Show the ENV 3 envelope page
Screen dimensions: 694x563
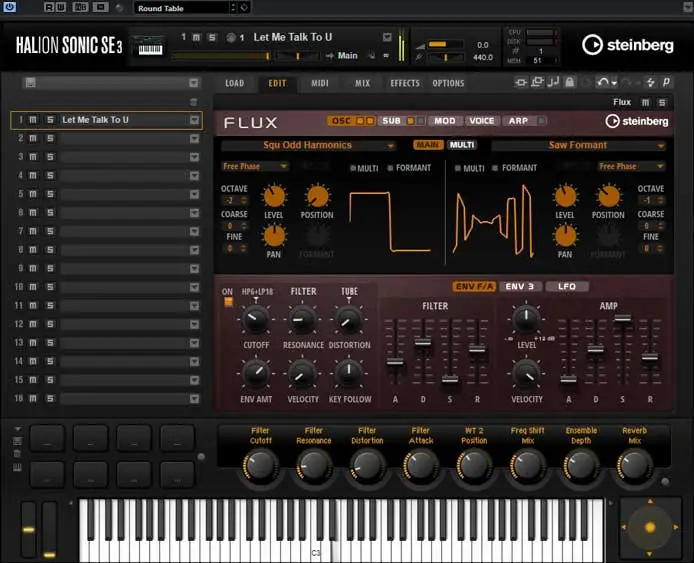520,287
